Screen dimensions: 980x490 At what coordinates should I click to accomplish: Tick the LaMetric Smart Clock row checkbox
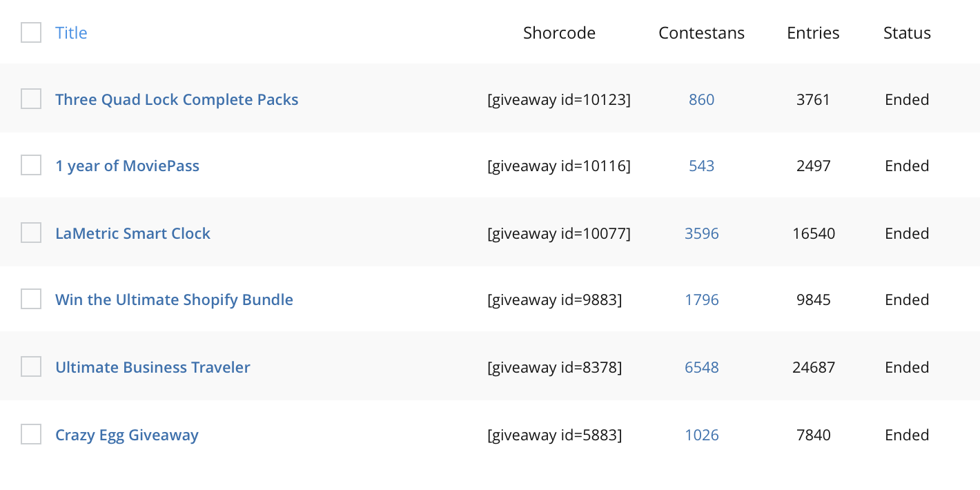pos(31,233)
